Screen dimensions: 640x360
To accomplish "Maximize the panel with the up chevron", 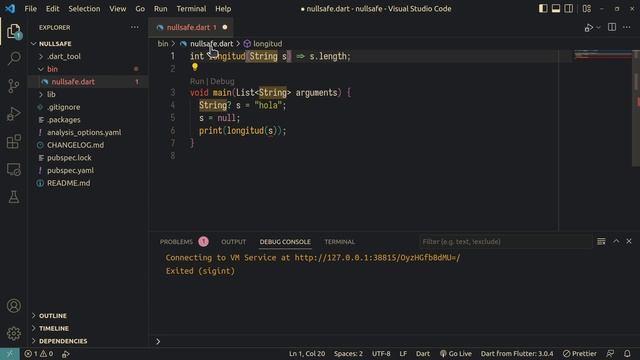I will tap(616, 242).
